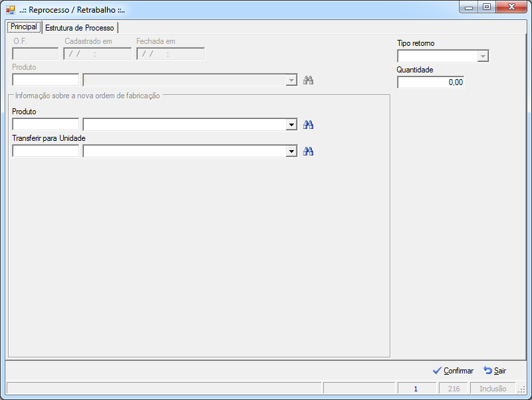Focus the Quantidade input field
This screenshot has height=400, width=532.
point(430,82)
